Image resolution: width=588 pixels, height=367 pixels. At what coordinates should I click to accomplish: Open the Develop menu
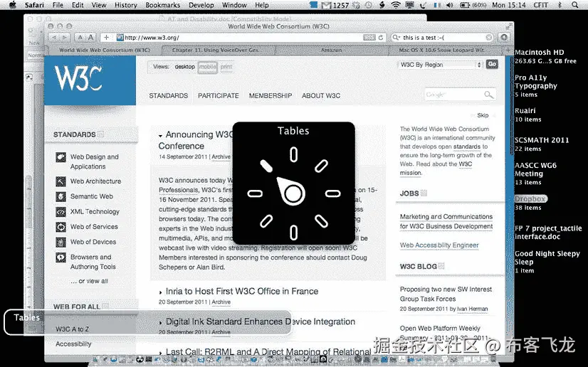coord(201,5)
